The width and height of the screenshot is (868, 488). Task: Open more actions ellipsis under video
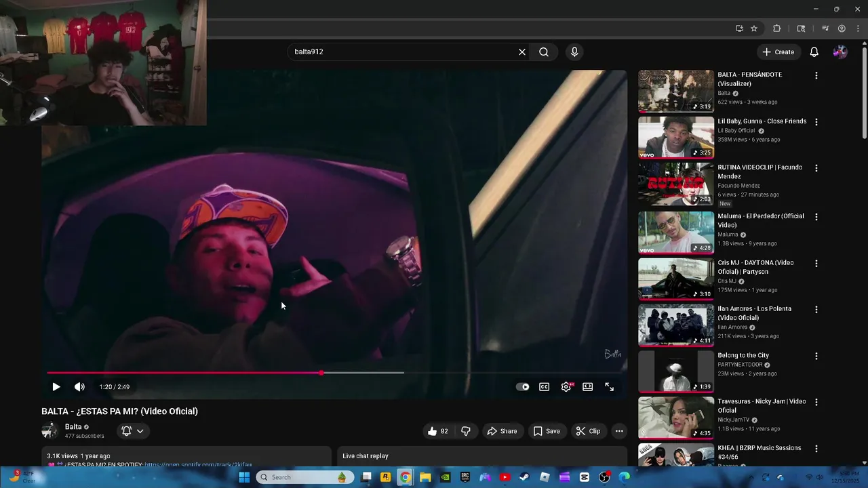pyautogui.click(x=619, y=431)
